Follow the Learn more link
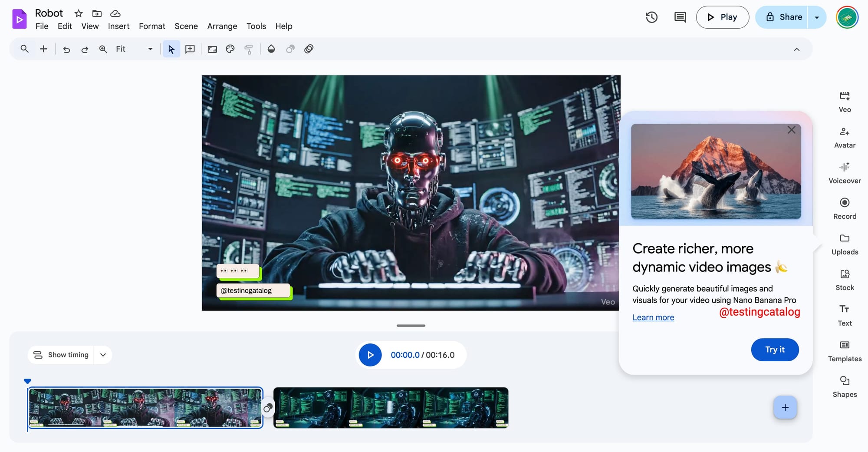 click(653, 317)
